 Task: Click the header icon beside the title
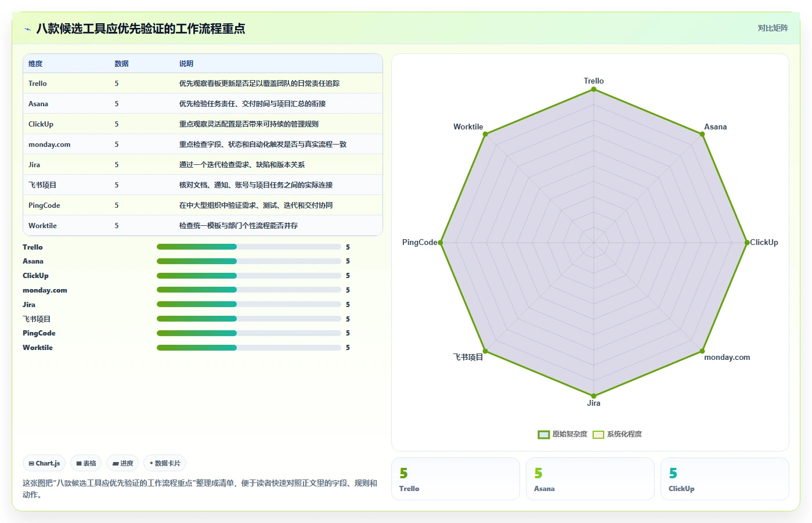pyautogui.click(x=27, y=29)
